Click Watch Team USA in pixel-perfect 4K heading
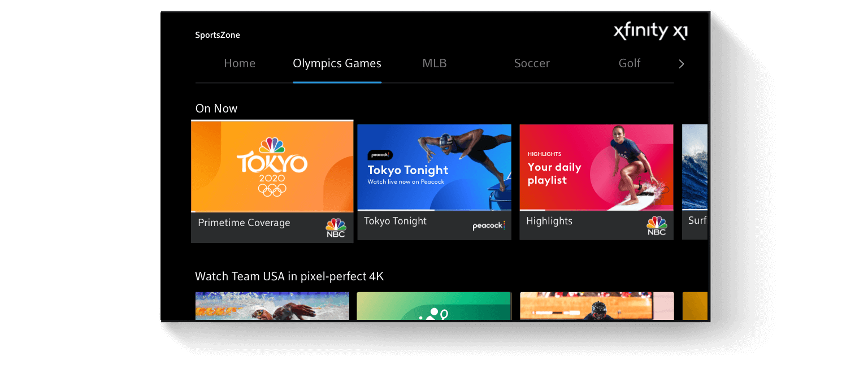868x373 pixels. (x=289, y=276)
